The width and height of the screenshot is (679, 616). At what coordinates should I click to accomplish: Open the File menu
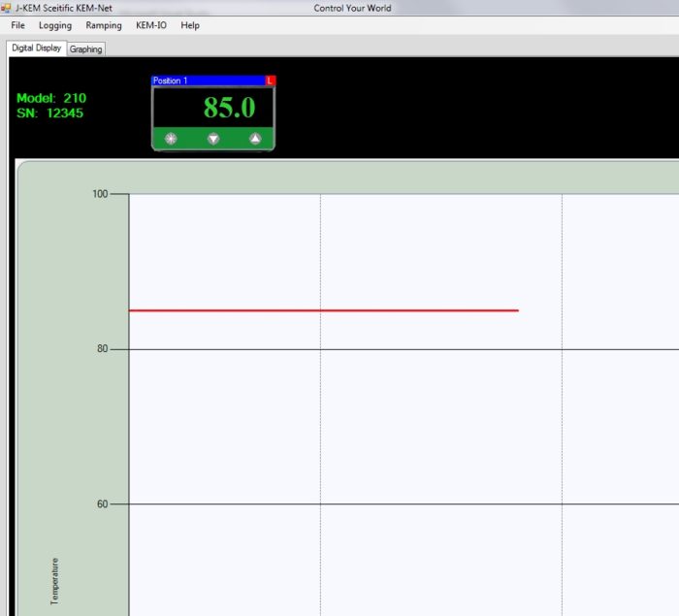(x=17, y=25)
